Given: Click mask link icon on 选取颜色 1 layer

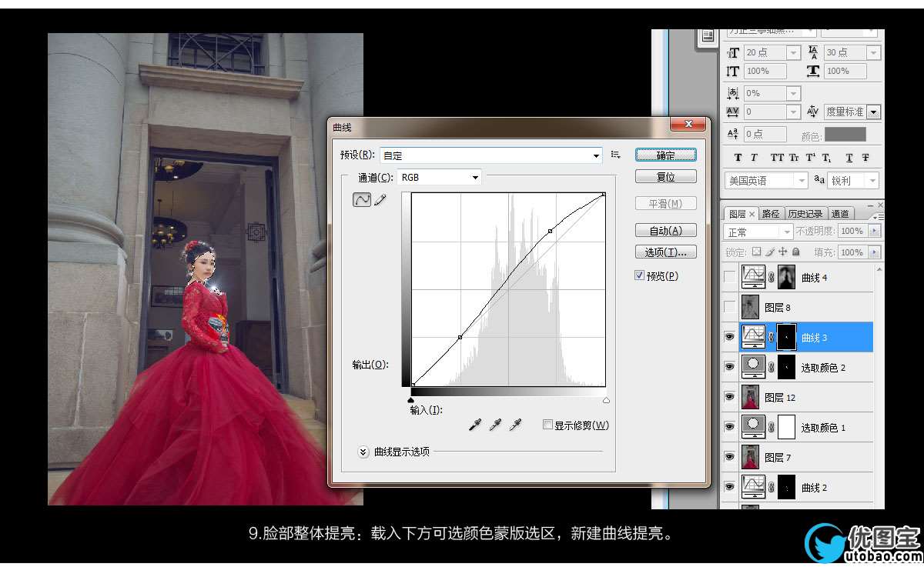Looking at the screenshot, I should (771, 427).
